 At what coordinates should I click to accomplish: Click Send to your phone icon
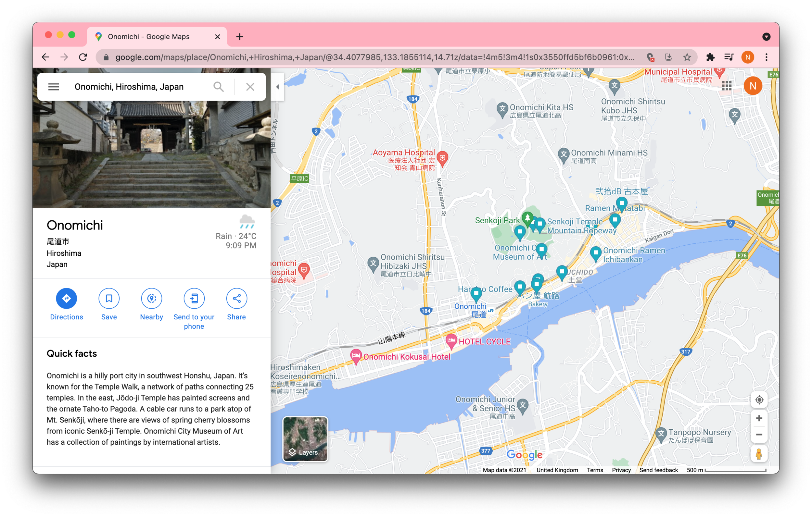[x=194, y=298]
